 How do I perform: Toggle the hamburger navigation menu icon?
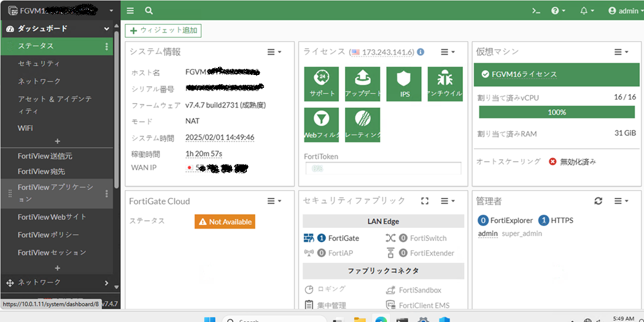click(130, 10)
